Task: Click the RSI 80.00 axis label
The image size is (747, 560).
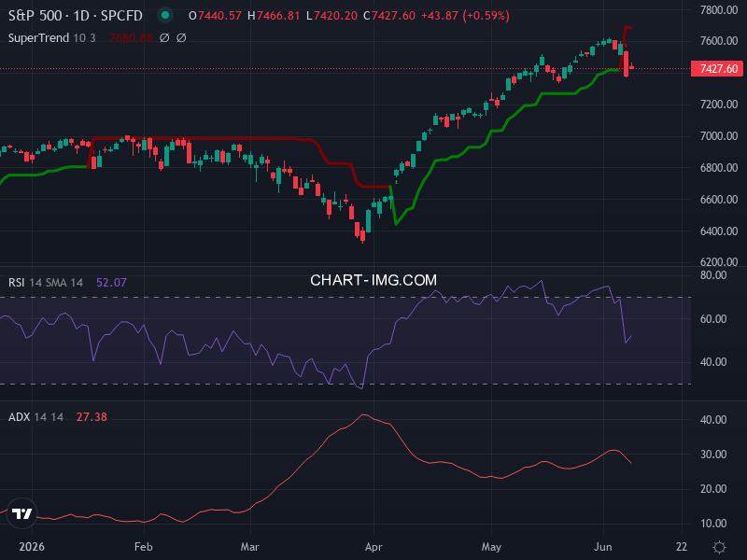Action: point(713,275)
